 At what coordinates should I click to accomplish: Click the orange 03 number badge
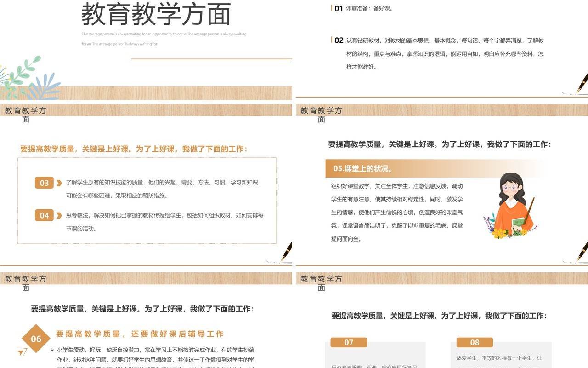[44, 183]
